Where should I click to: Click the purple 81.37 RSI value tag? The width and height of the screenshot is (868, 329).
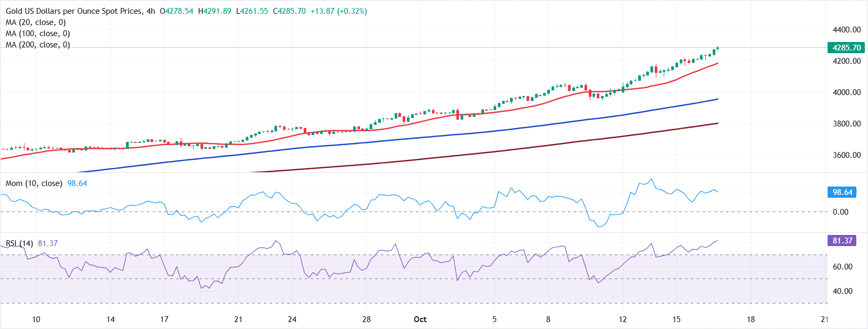(842, 241)
